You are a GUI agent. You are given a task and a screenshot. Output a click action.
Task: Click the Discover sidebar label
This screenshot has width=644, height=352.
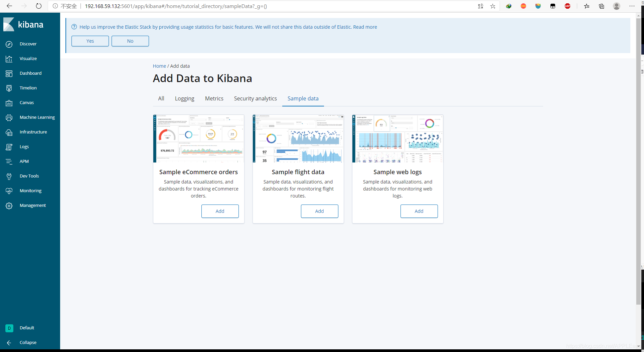coord(28,44)
